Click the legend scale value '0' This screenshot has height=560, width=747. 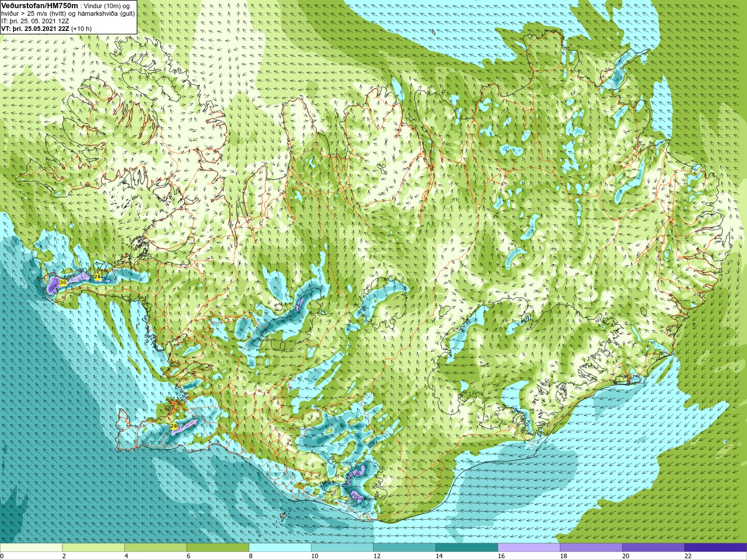[x=2, y=556]
